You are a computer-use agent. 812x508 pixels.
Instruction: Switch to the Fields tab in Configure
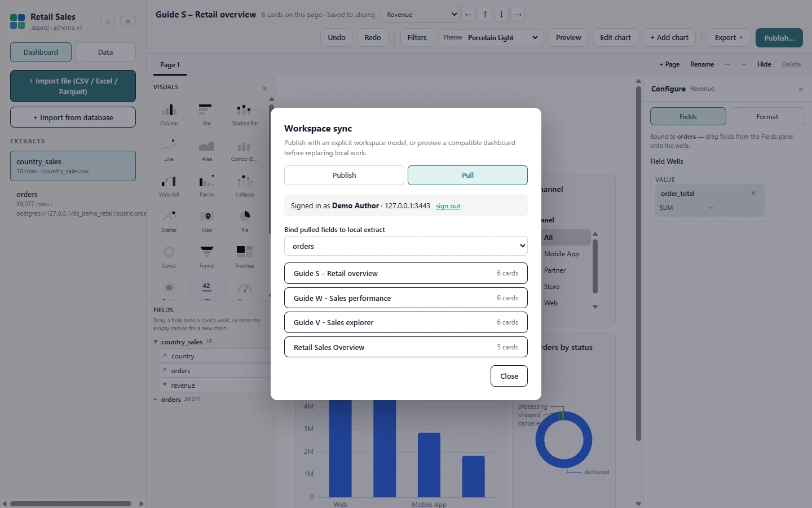pyautogui.click(x=688, y=117)
